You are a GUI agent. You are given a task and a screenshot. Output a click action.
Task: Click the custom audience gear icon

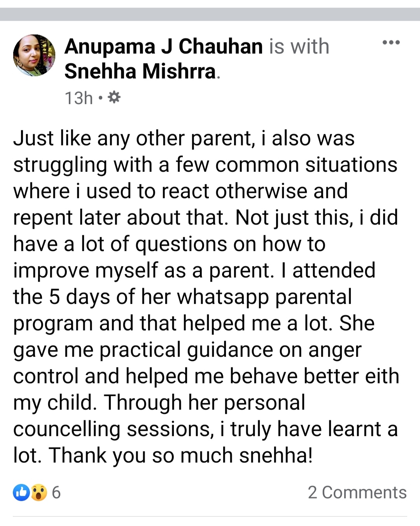pyautogui.click(x=114, y=97)
